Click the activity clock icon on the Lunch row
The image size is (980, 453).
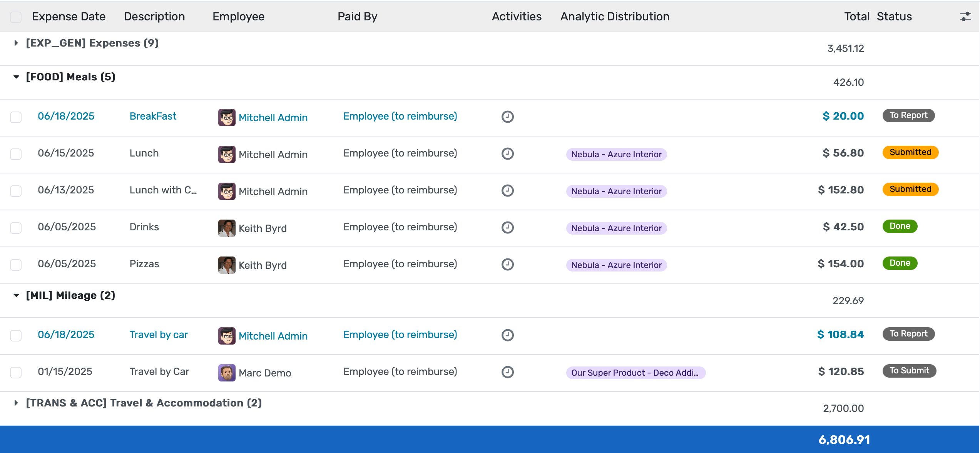[x=508, y=154]
